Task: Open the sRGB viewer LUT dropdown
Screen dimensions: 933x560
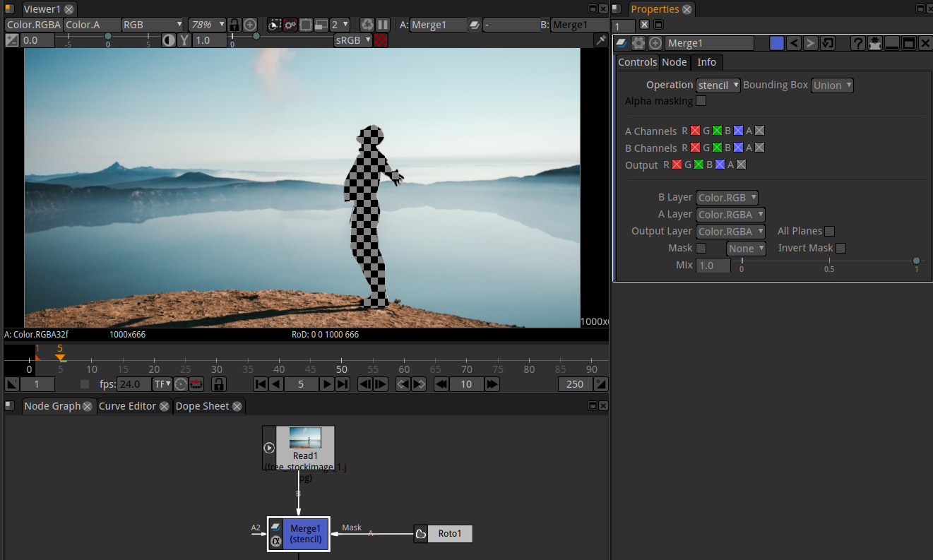Action: [352, 40]
